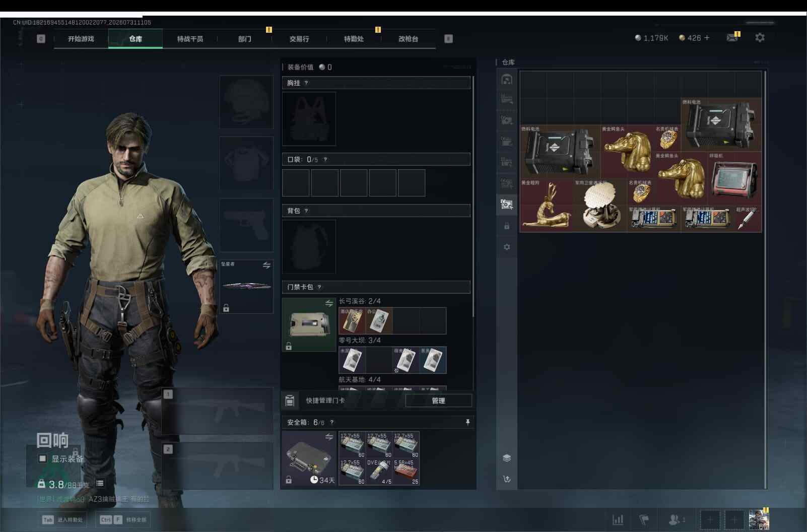Click the sort icon at 仓库 sidebar bottom

pyautogui.click(x=507, y=479)
